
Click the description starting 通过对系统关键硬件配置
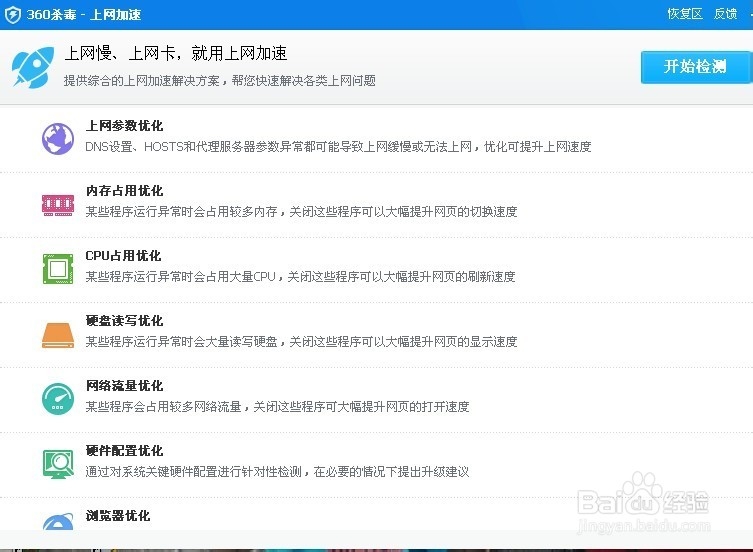point(277,472)
